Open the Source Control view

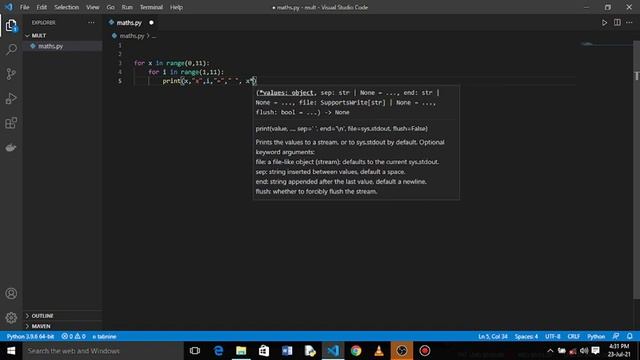(11, 74)
